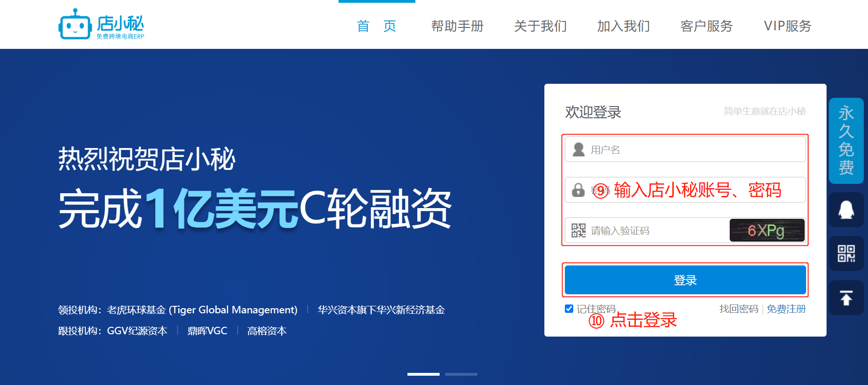Click the 欢迎登录 heading
This screenshot has width=868, height=385.
click(x=593, y=112)
